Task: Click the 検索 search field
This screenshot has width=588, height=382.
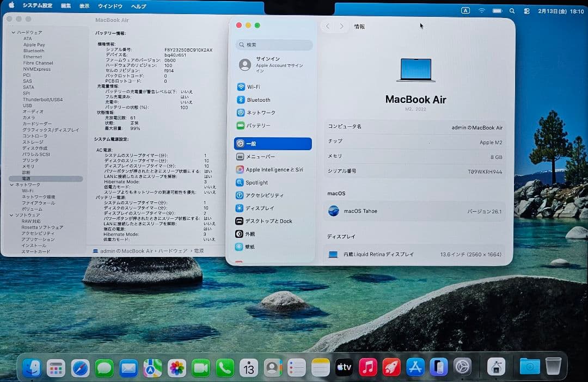Action: coord(272,45)
